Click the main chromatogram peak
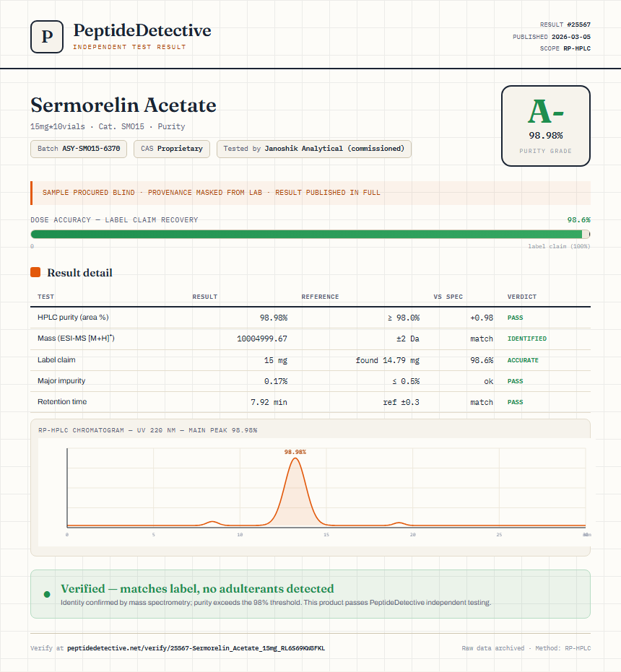This screenshot has height=672, width=621. 295,492
